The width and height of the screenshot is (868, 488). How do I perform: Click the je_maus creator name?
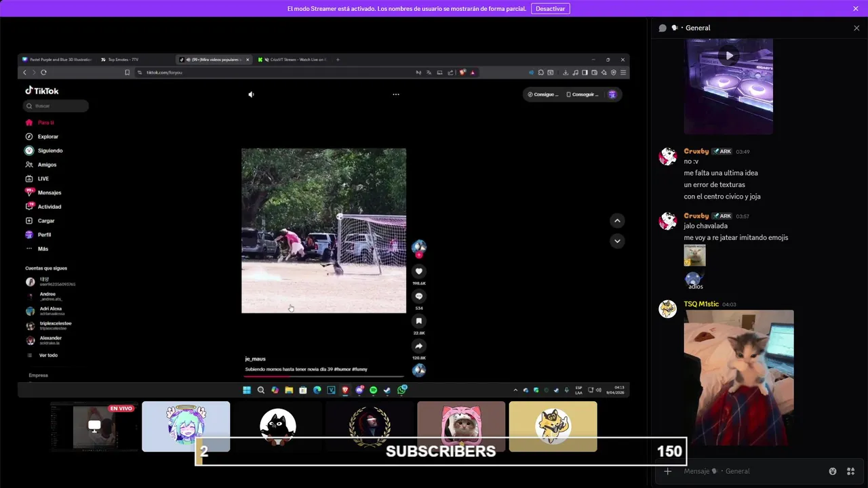click(256, 359)
